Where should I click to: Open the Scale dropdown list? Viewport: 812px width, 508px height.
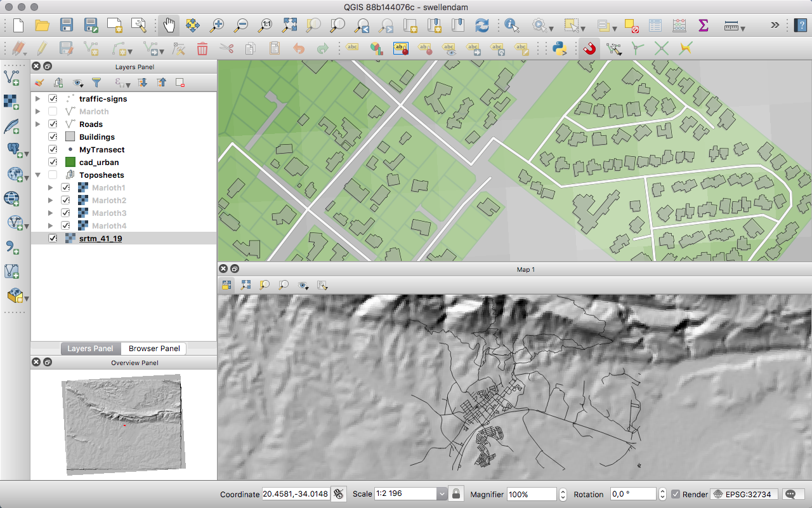click(x=442, y=494)
